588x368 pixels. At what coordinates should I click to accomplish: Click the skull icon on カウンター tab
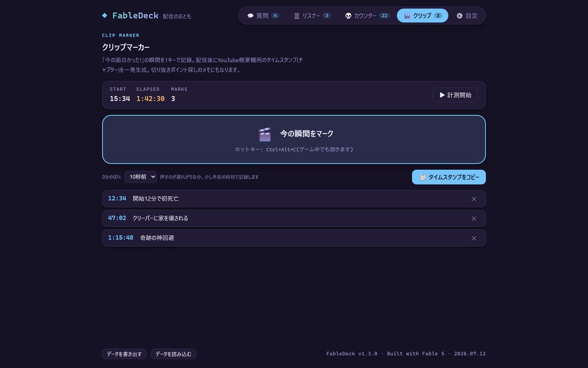pos(348,16)
